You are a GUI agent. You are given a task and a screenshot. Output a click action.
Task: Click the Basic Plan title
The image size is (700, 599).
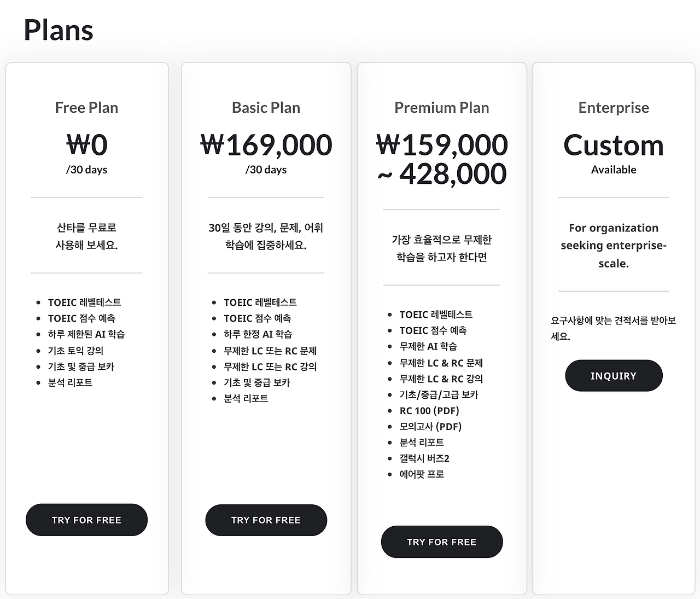tap(266, 108)
